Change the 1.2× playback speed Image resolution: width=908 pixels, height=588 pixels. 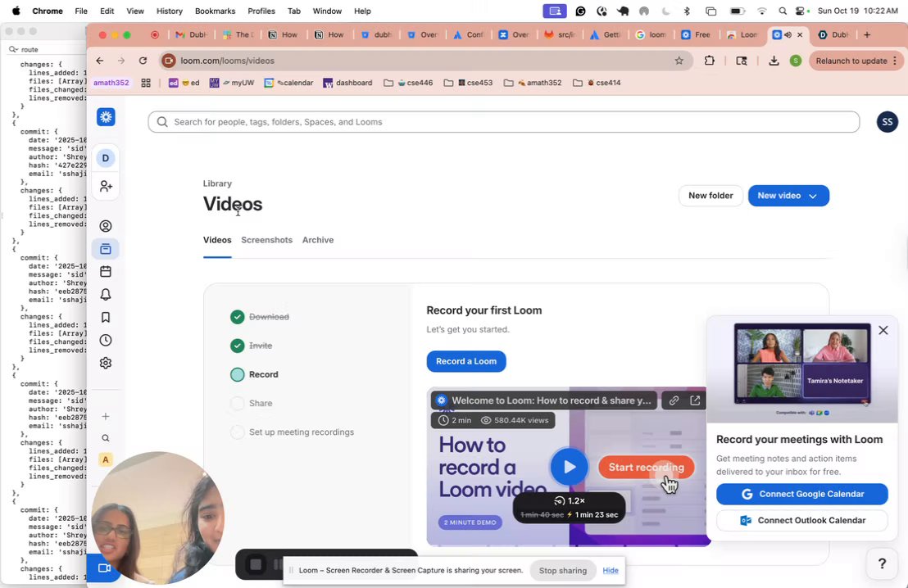(570, 500)
